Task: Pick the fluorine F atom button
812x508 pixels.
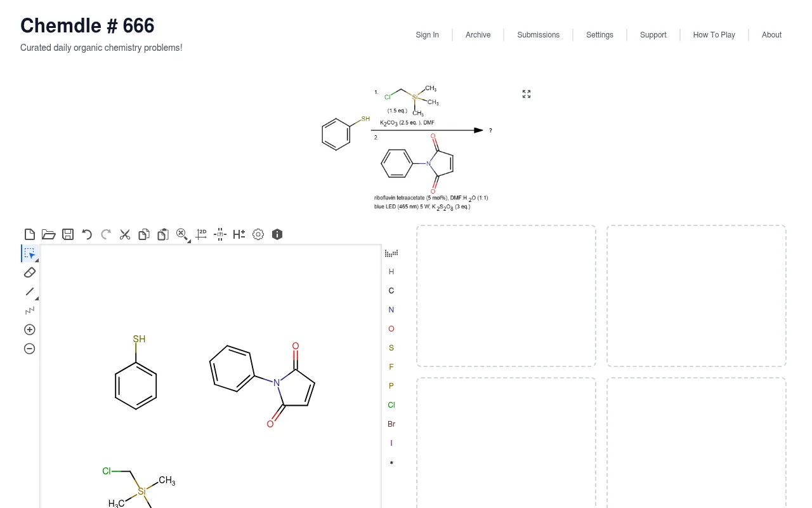Action: tap(391, 367)
